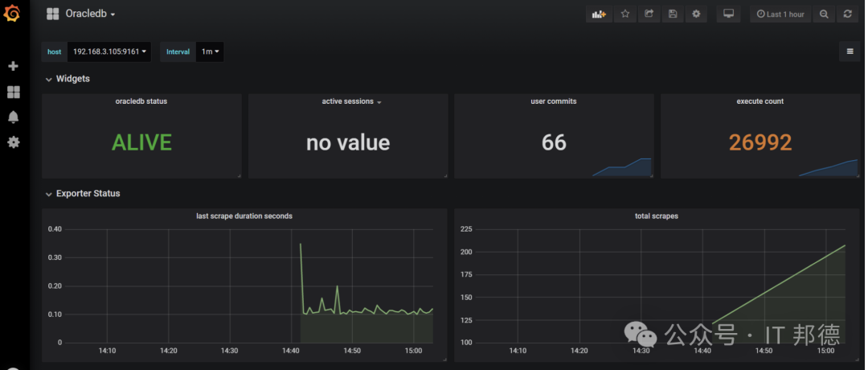Click the no value text
The width and height of the screenshot is (868, 370).
(x=348, y=143)
